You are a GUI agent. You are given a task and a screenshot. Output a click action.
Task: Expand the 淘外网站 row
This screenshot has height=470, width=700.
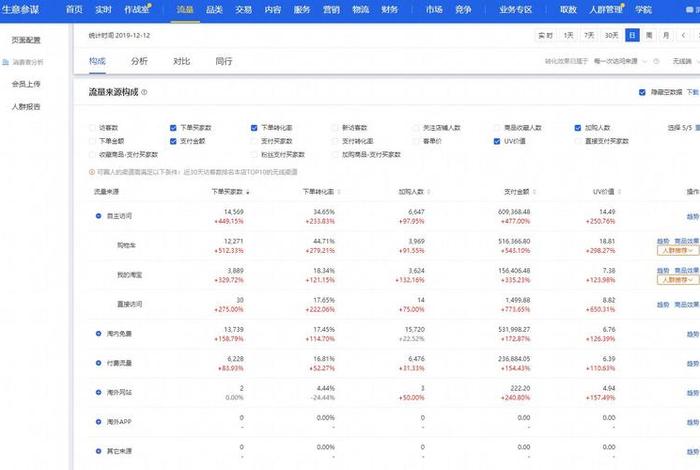pos(98,393)
